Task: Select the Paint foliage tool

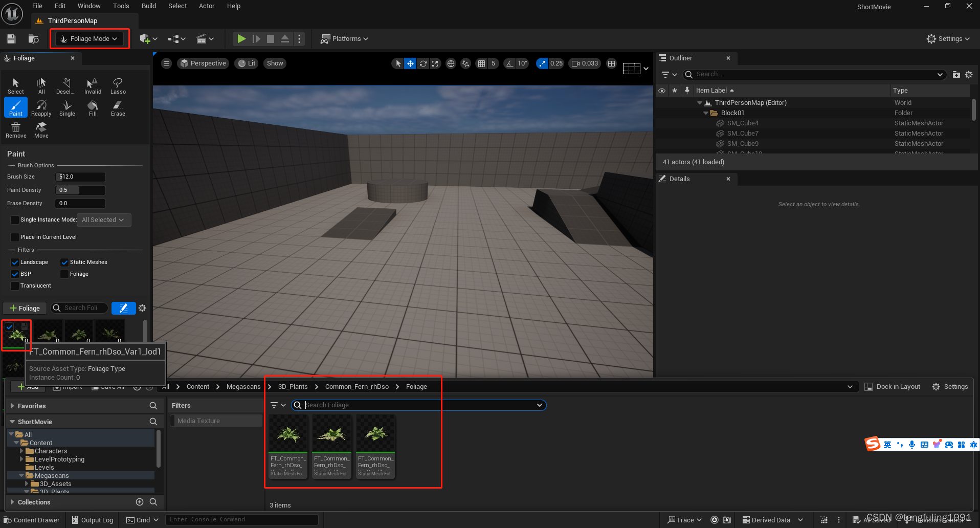Action: tap(16, 107)
